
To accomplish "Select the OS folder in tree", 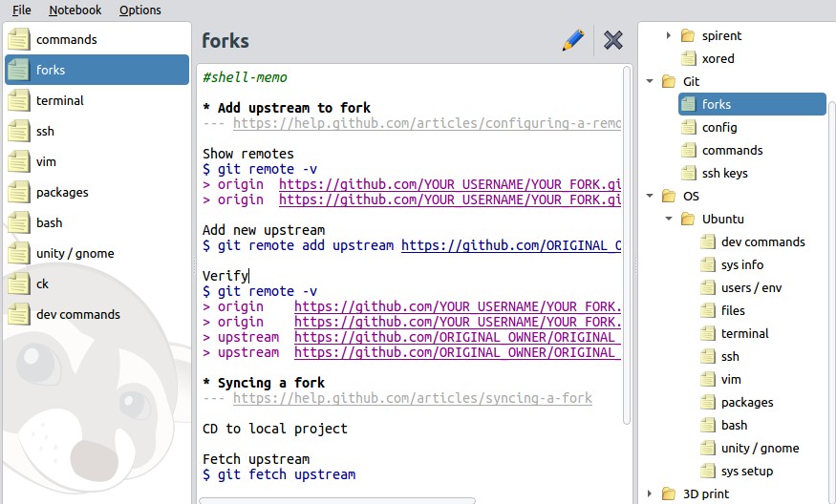I will pyautogui.click(x=680, y=196).
